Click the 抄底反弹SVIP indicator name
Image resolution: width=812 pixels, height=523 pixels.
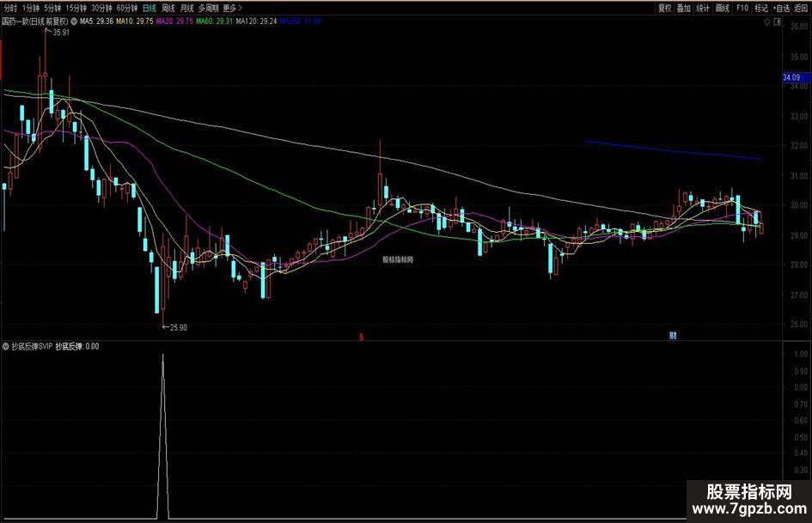32,346
